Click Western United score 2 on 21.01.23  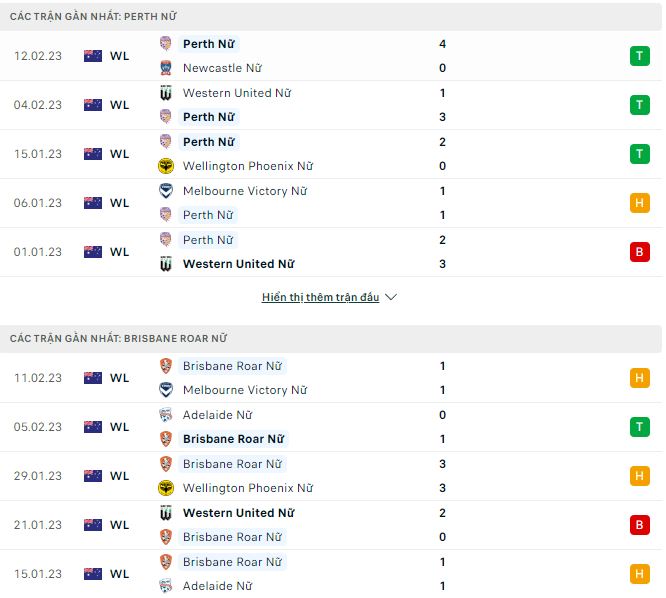443,513
